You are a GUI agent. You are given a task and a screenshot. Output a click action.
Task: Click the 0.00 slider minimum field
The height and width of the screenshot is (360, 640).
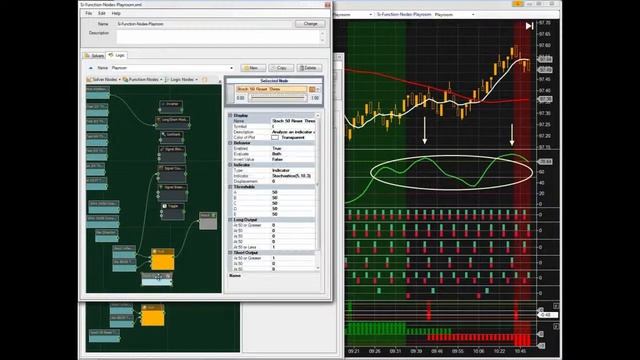click(240, 98)
